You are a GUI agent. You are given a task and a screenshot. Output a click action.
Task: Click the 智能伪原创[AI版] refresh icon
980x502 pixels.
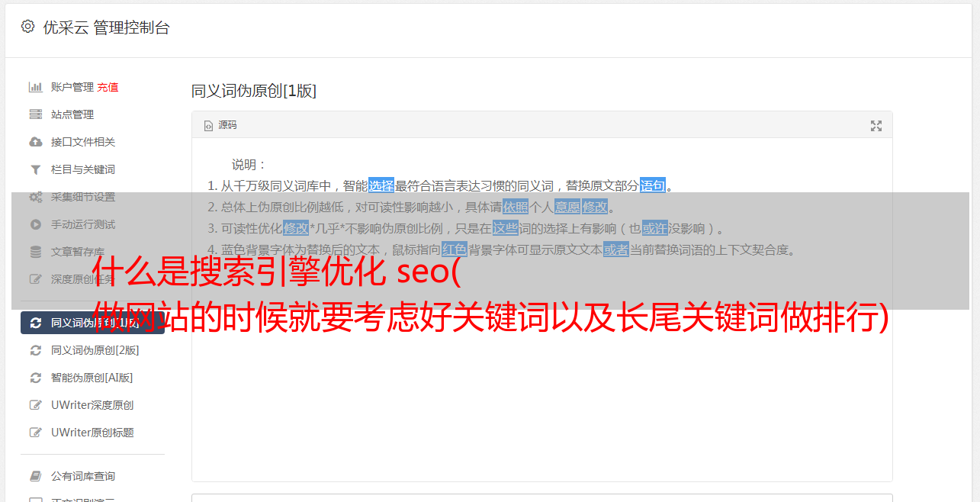[36, 378]
